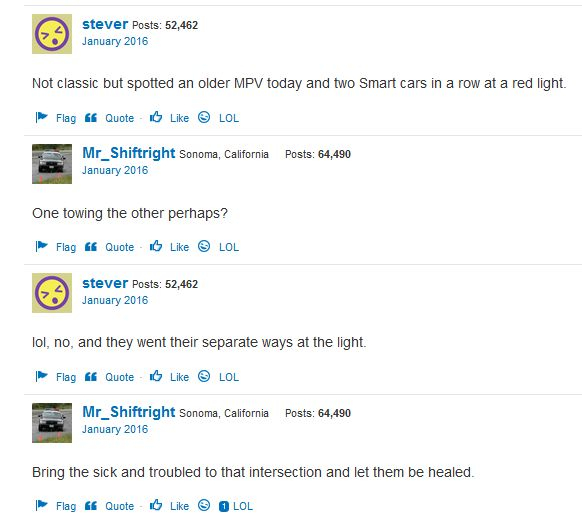The image size is (582, 523).
Task: Click Quote text under 'One towing the other perhaps?'
Action: coord(120,247)
